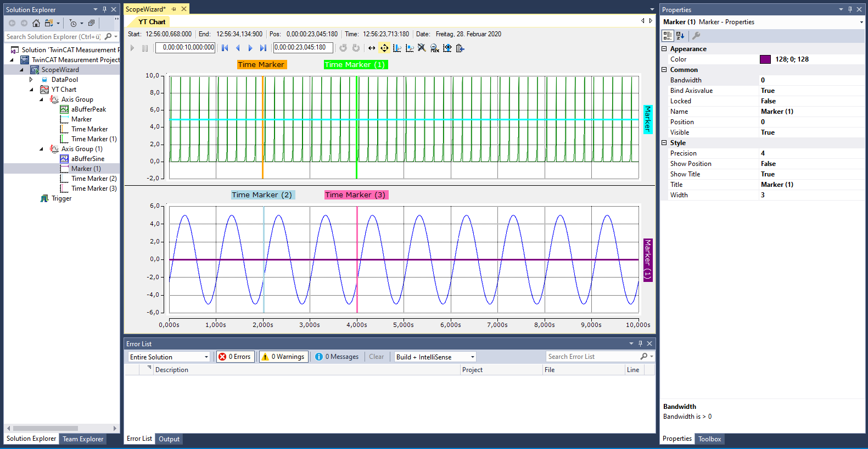Click the clipboard export icon in chart toolbar
868x449 pixels.
460,48
